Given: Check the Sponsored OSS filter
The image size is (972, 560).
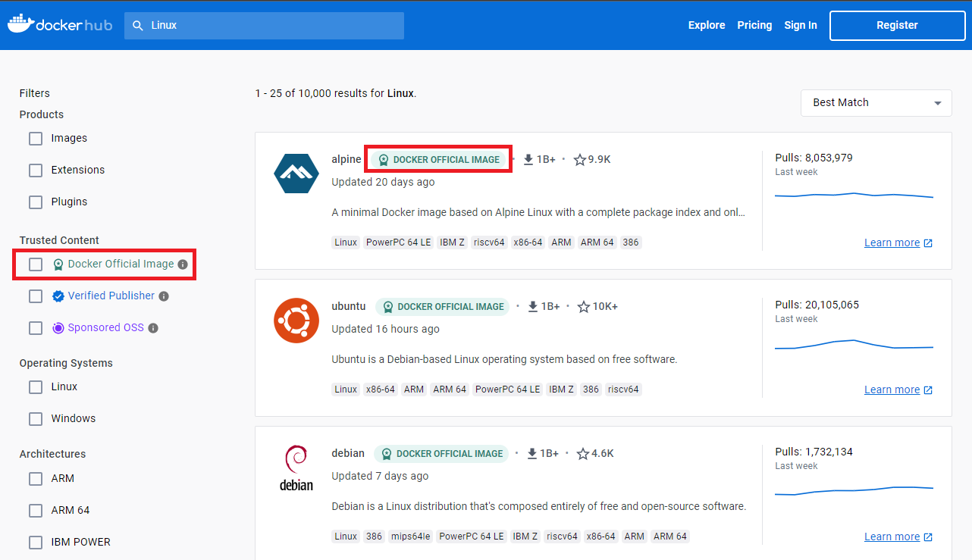Looking at the screenshot, I should point(36,328).
